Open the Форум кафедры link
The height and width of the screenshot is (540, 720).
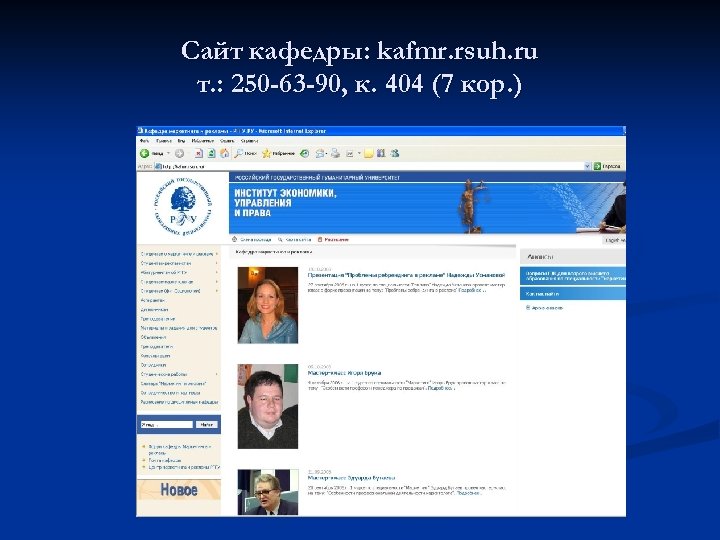tap(180, 449)
